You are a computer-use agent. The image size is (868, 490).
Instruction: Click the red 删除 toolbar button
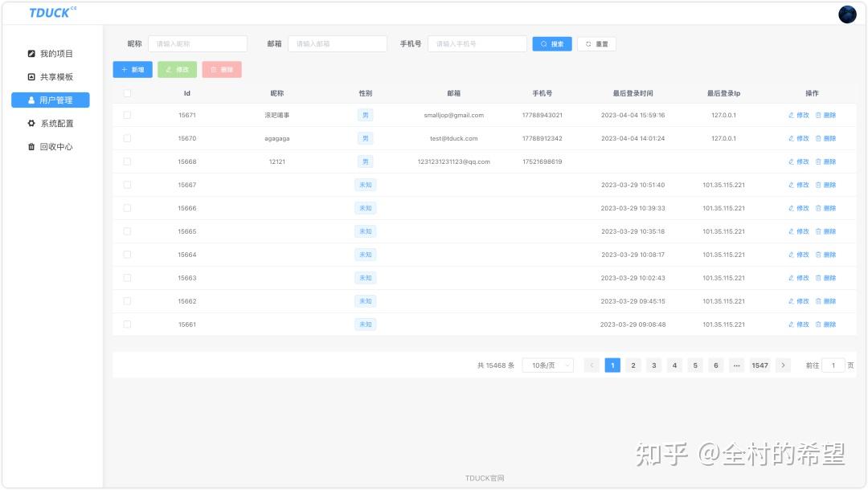222,70
